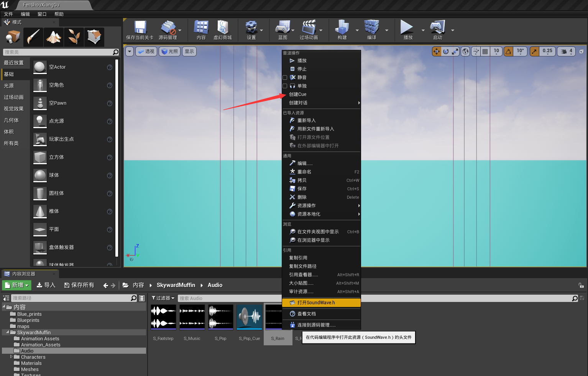
Task: Choose 停止 in the context menu
Action: [321, 69]
